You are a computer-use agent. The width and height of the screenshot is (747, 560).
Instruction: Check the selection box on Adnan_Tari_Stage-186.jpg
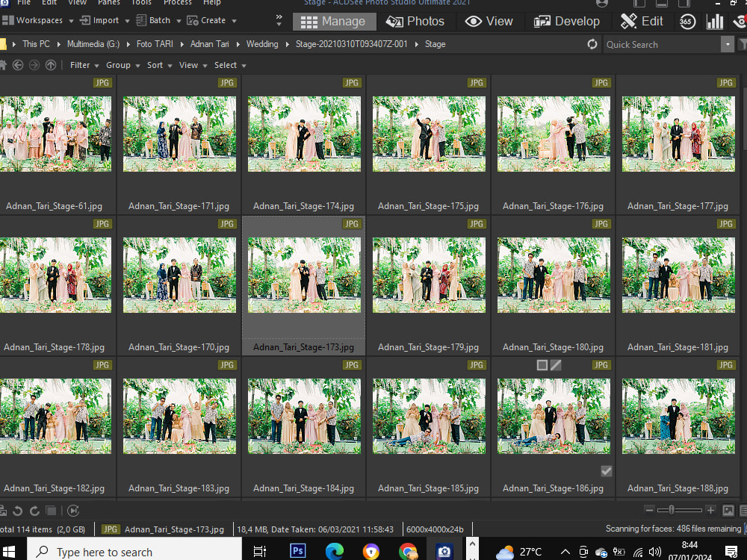click(x=606, y=470)
